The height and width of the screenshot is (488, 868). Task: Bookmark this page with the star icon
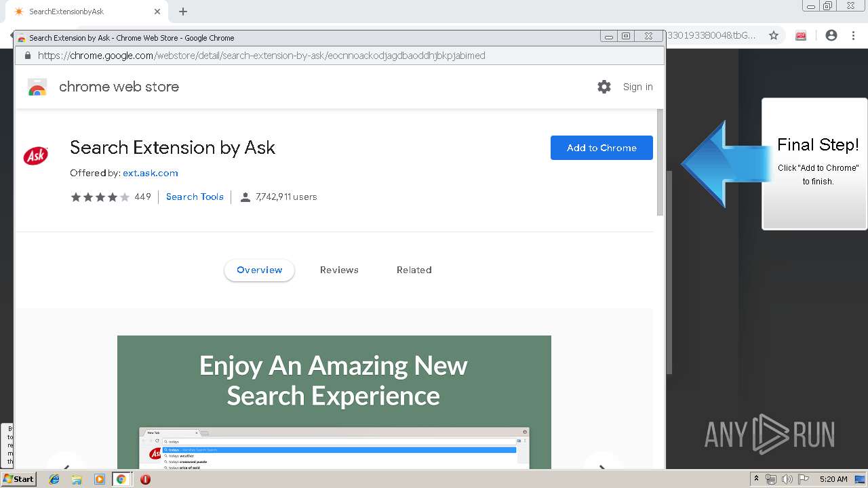774,35
